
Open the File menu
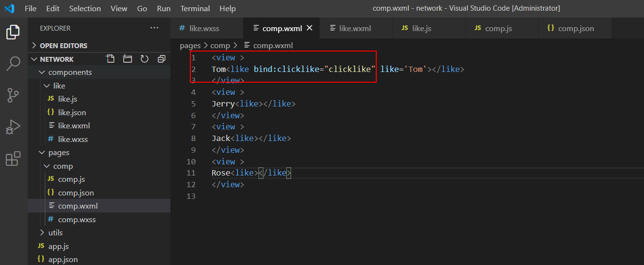click(31, 8)
